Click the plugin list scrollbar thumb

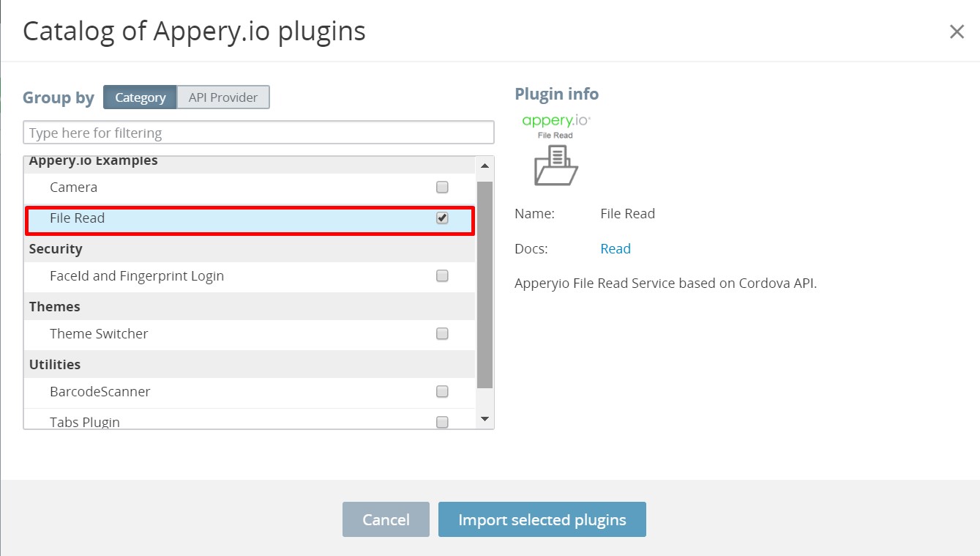[x=485, y=284]
